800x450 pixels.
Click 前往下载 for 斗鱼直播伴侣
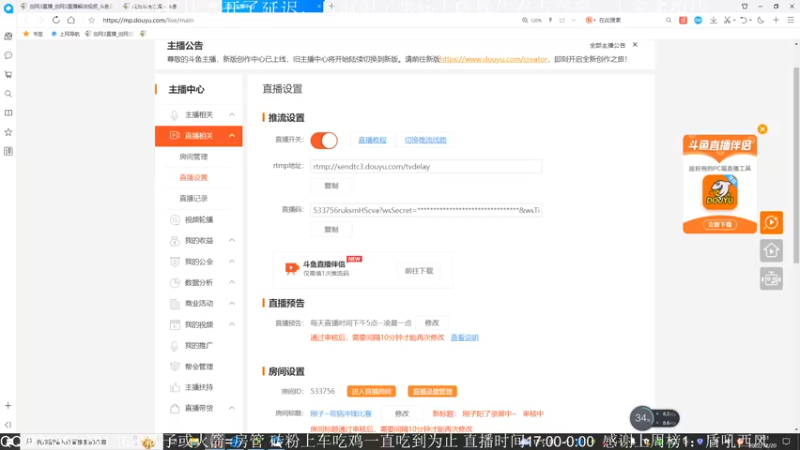tap(419, 271)
